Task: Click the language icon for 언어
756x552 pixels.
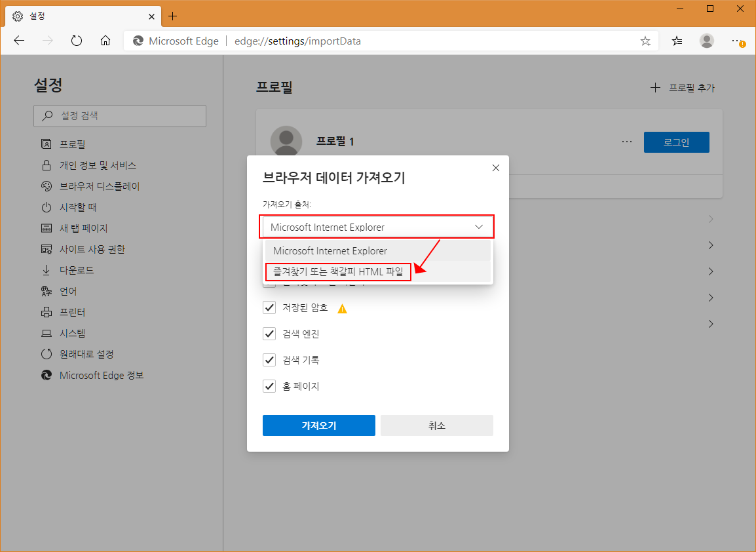Action: (x=47, y=291)
